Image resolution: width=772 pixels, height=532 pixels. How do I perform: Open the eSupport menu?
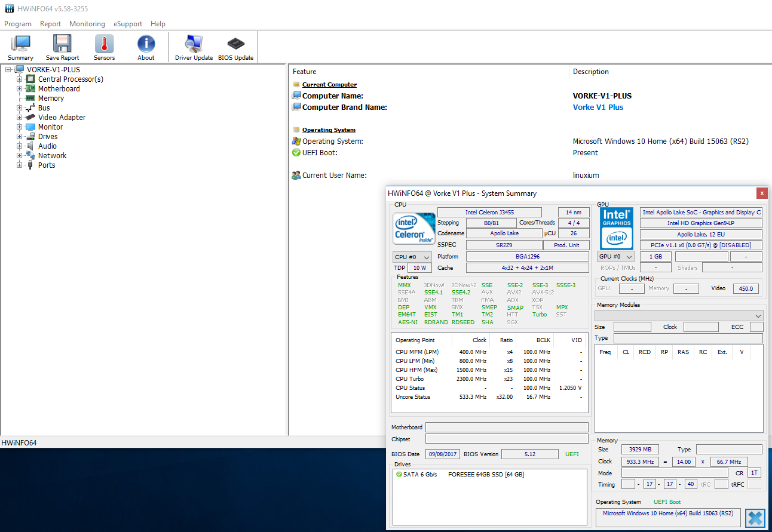(128, 24)
